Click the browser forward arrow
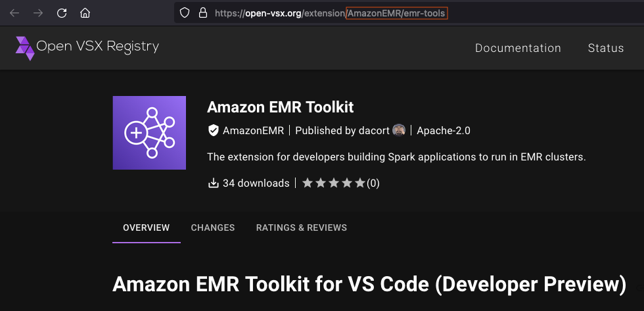This screenshot has height=311, width=644. (x=38, y=12)
